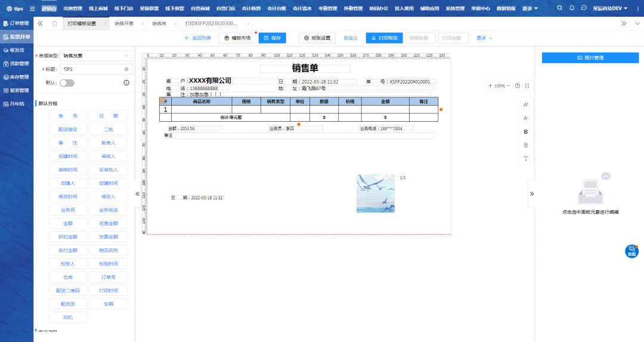Expand the 更多 dropdown in toolbar
This screenshot has width=644, height=342.
[x=484, y=38]
